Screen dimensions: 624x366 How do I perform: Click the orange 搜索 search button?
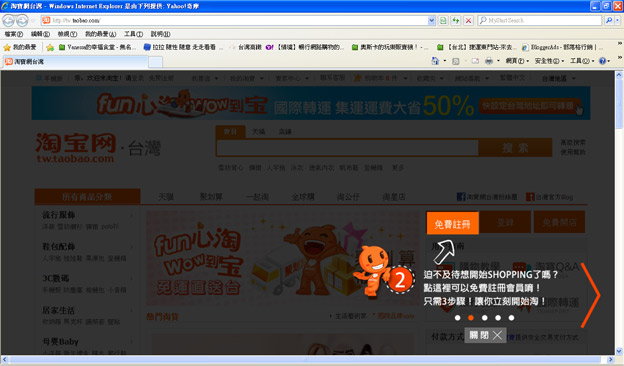coord(515,148)
